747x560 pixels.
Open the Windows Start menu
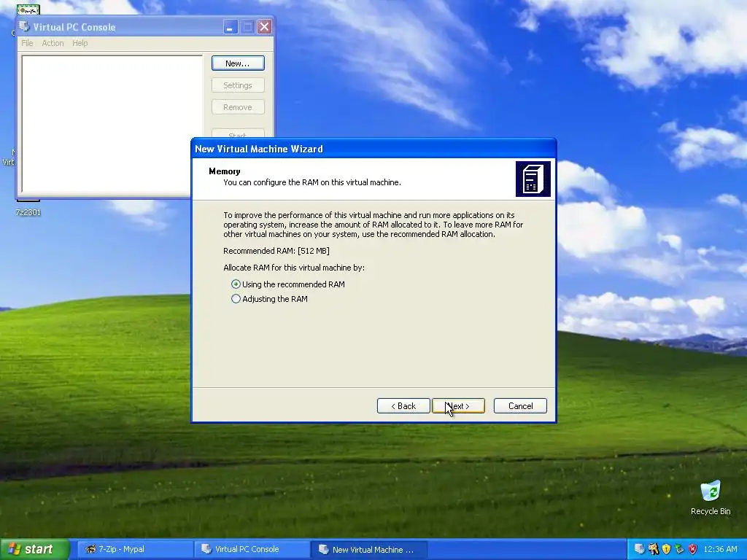click(34, 549)
